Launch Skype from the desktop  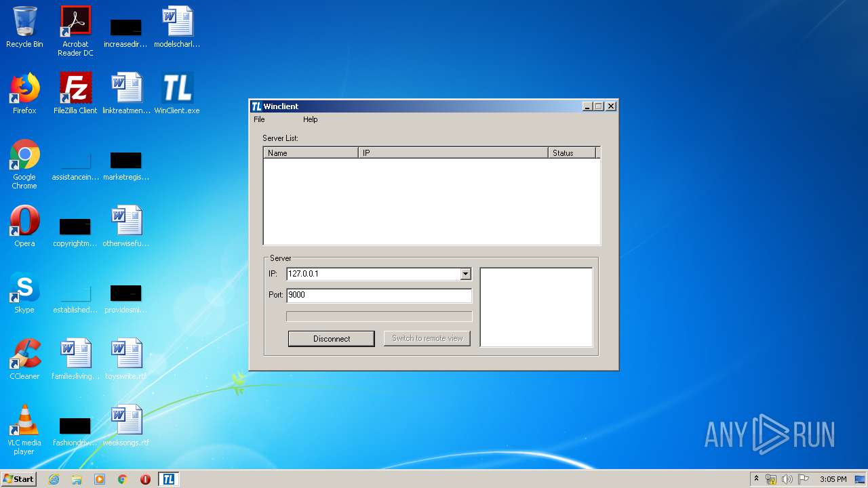24,293
